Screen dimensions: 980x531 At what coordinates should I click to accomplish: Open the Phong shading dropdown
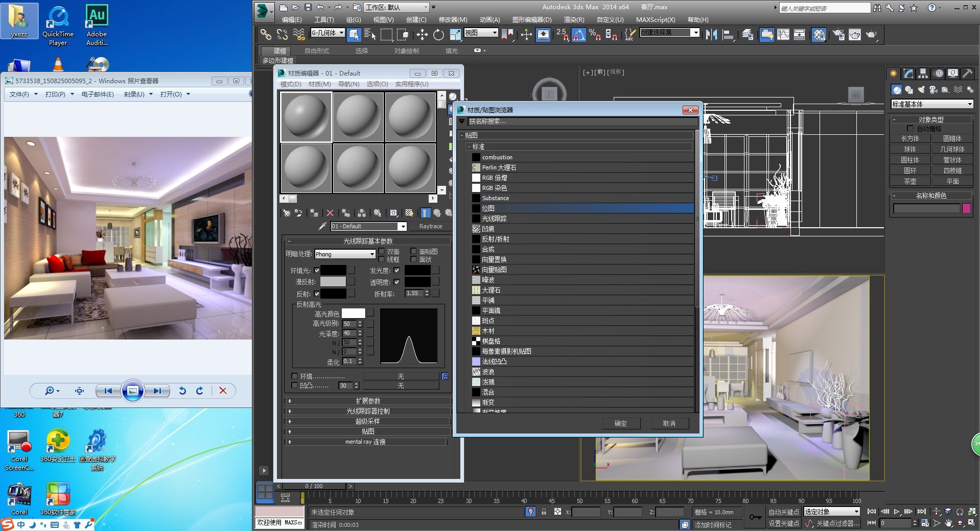click(345, 254)
